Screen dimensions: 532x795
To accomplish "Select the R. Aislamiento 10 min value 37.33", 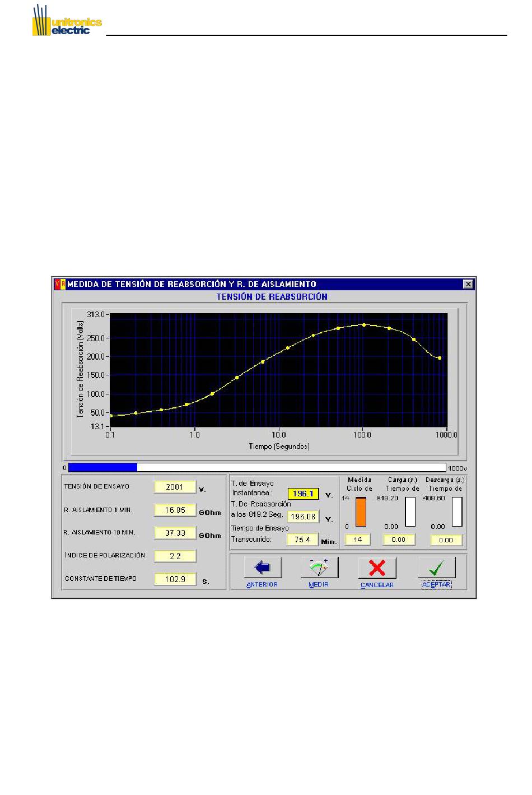I will click(175, 533).
